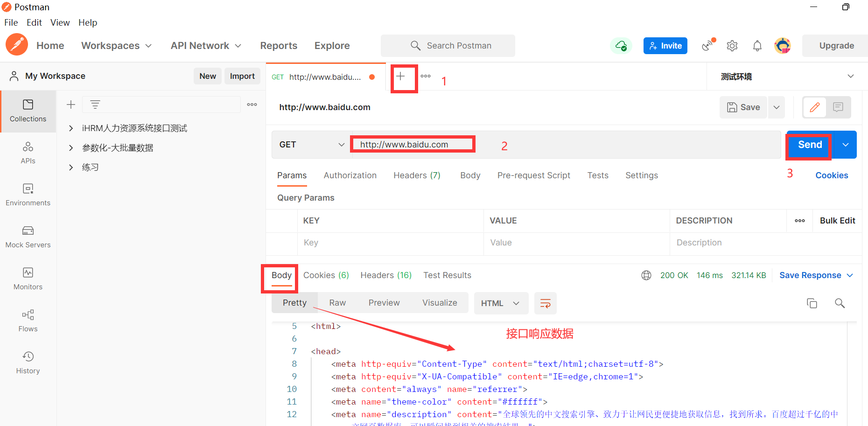Click the edit pencil icon next to Save
This screenshot has width=868, height=426.
coord(815,107)
